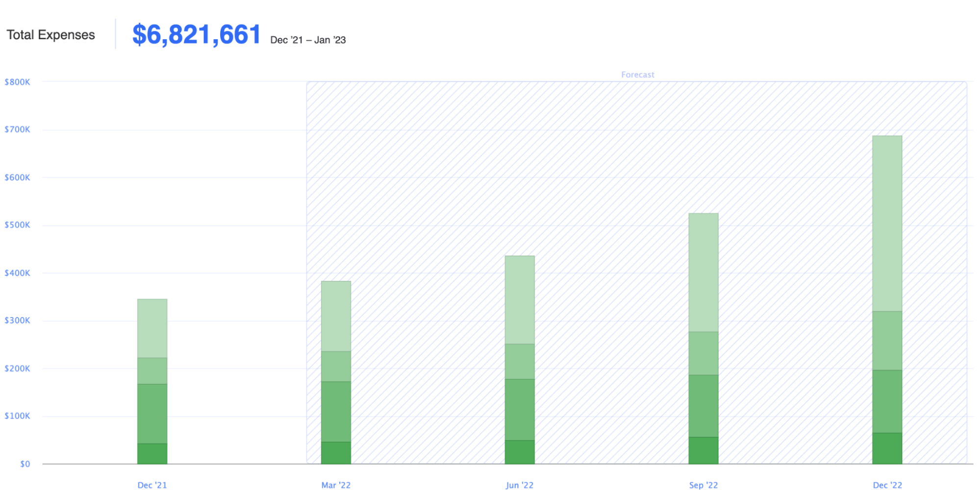Click the $800K y-axis label

[17, 82]
